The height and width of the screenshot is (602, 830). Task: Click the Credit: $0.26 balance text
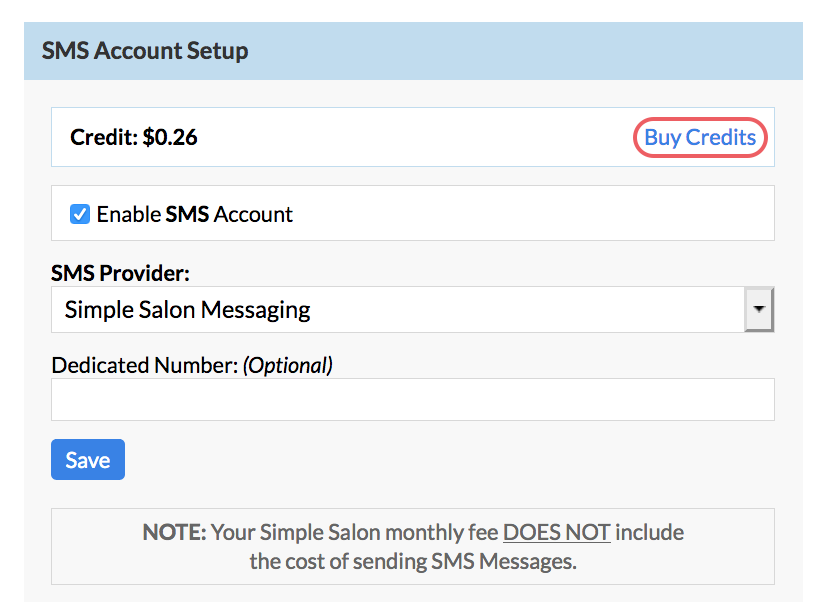click(x=134, y=138)
